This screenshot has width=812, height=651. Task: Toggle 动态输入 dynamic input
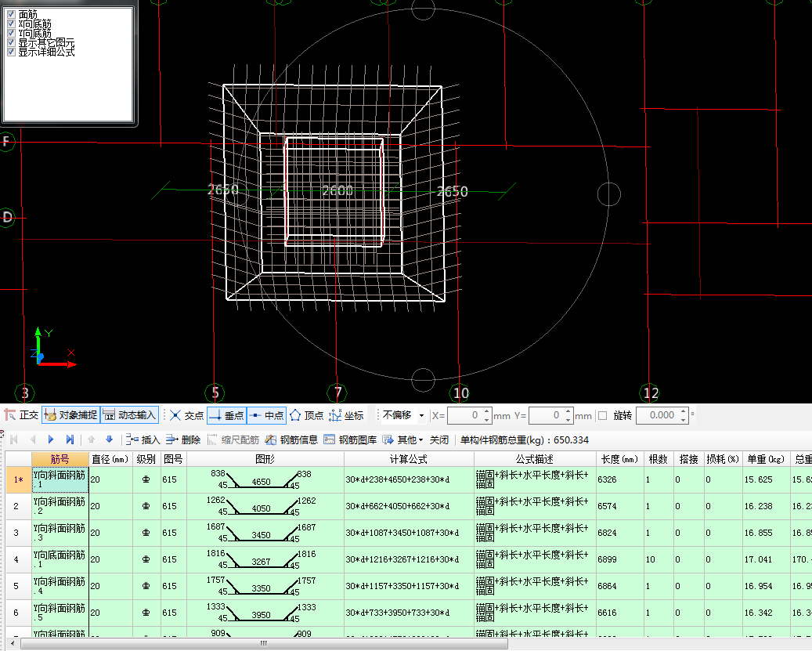pyautogui.click(x=129, y=415)
